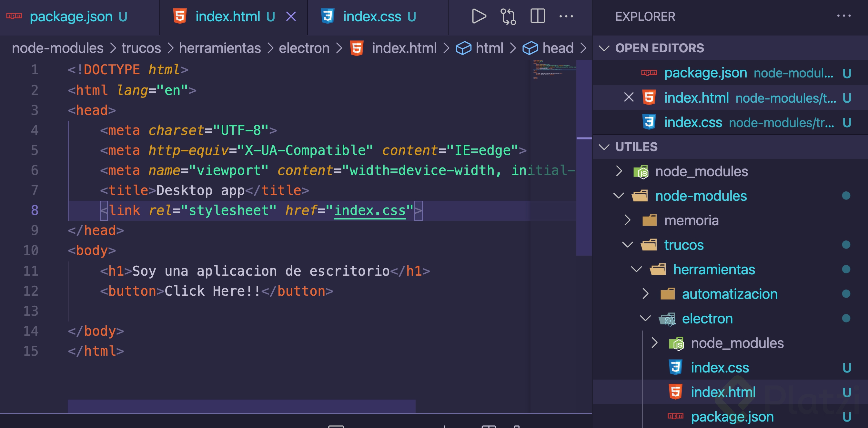Image resolution: width=868 pixels, height=428 pixels.
Task: Open the Explorer panel ellipsis menu
Action: pos(844,16)
